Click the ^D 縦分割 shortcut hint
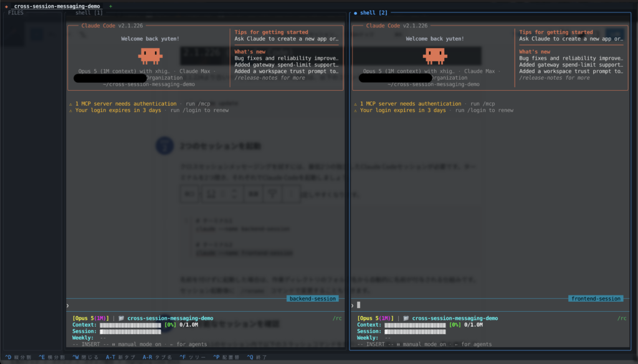This screenshot has height=364, width=638. point(18,357)
